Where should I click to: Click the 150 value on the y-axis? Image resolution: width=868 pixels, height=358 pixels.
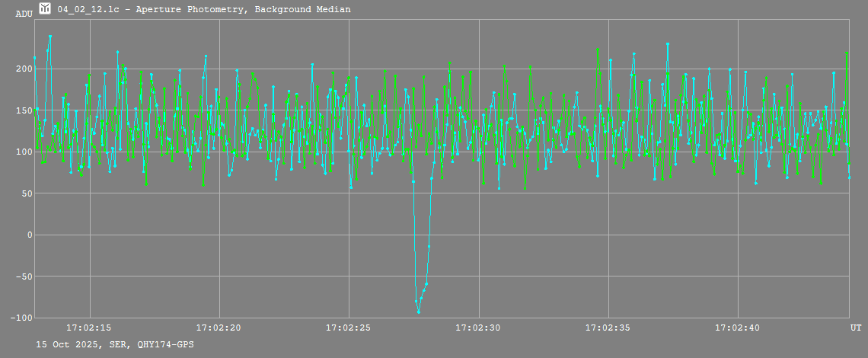(24, 110)
